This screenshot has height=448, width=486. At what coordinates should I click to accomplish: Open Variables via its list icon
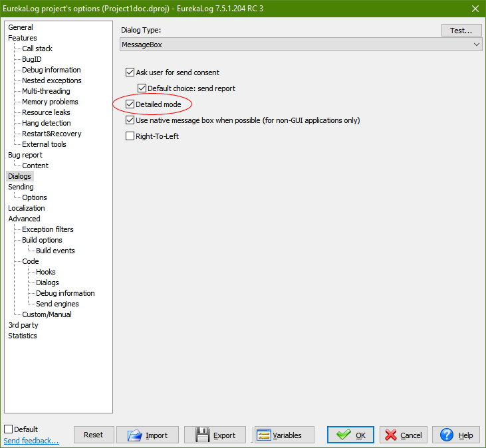(x=263, y=435)
